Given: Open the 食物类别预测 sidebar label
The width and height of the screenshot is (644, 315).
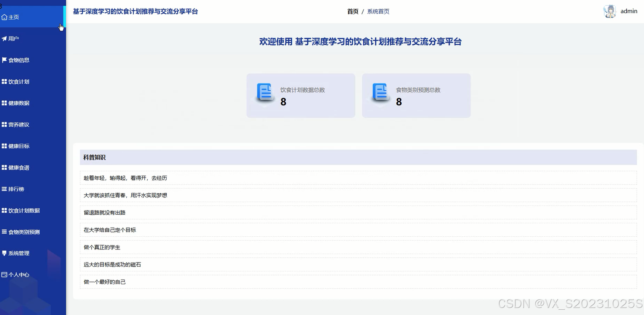Looking at the screenshot, I should [24, 232].
